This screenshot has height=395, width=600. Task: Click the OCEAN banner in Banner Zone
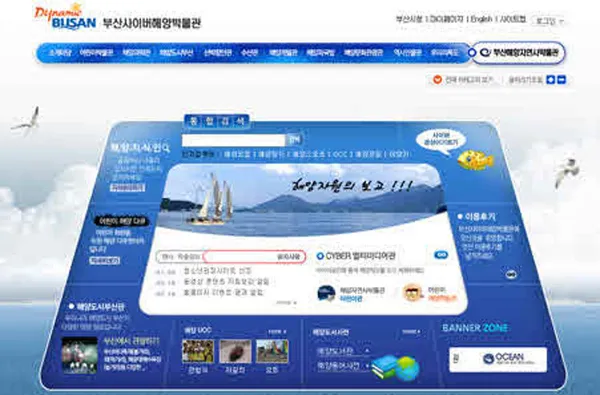click(498, 359)
